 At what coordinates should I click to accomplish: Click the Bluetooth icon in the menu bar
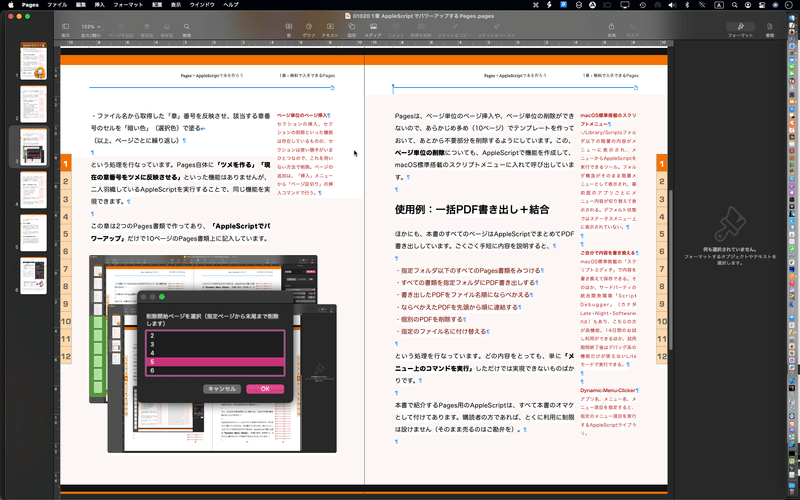687,5
